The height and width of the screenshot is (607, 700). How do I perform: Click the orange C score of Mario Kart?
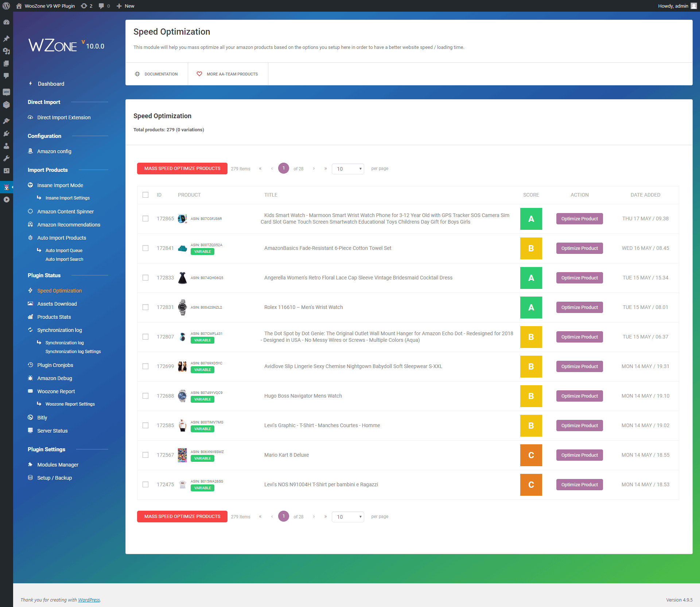tap(531, 455)
